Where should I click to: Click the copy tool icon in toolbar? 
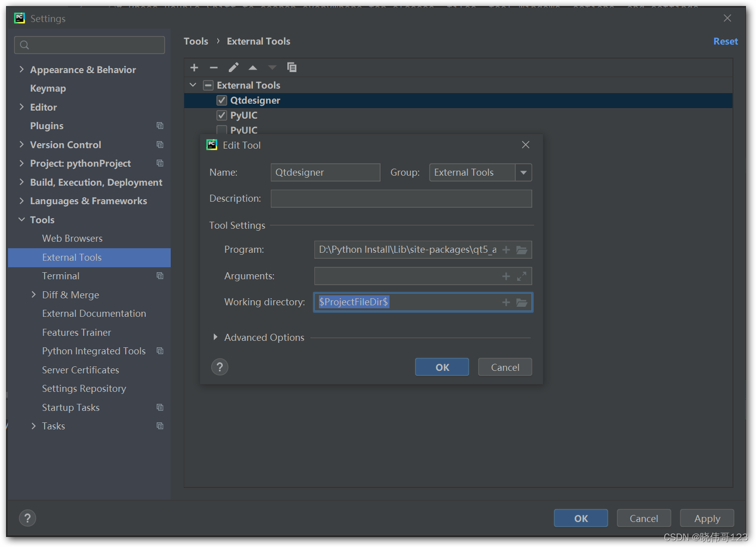[292, 68]
